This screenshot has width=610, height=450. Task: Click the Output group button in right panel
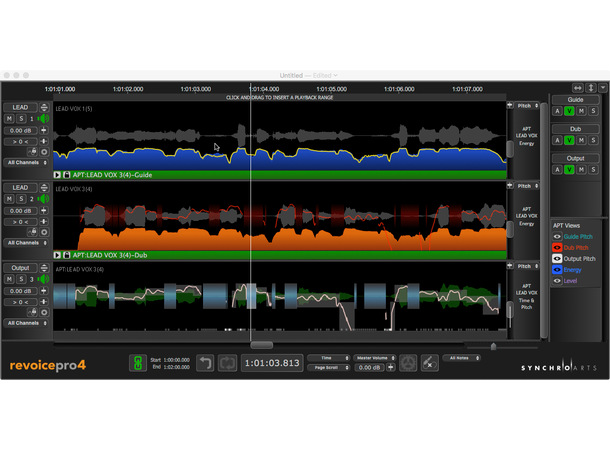[575, 158]
